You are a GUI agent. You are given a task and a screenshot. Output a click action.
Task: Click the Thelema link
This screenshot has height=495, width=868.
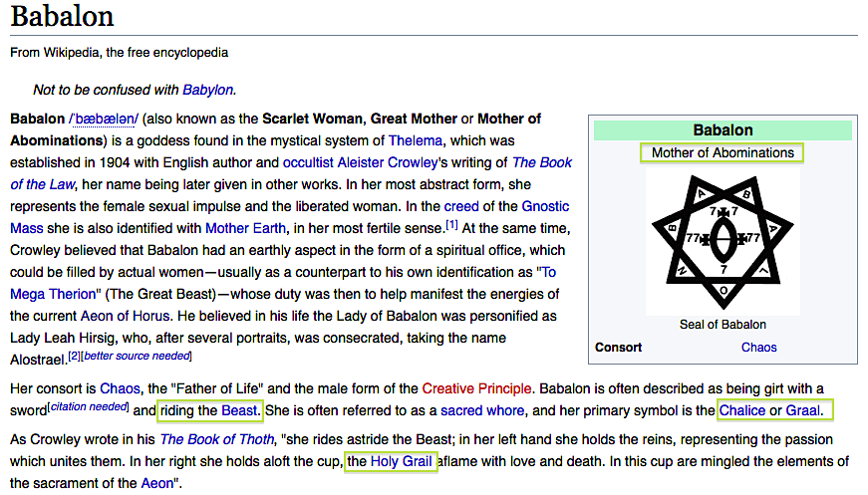click(x=415, y=140)
